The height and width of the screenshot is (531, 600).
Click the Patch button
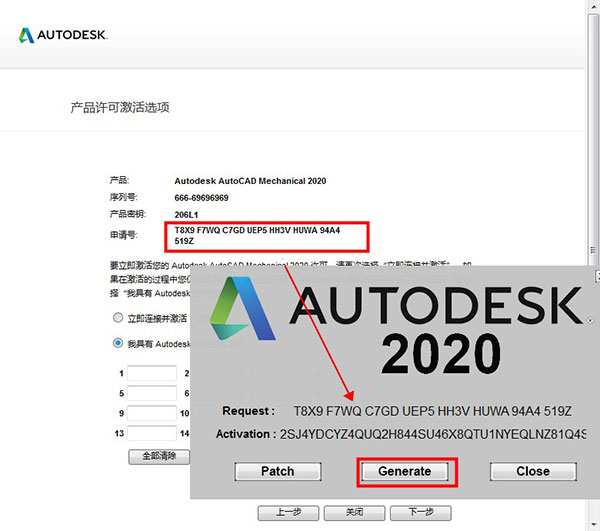click(277, 471)
